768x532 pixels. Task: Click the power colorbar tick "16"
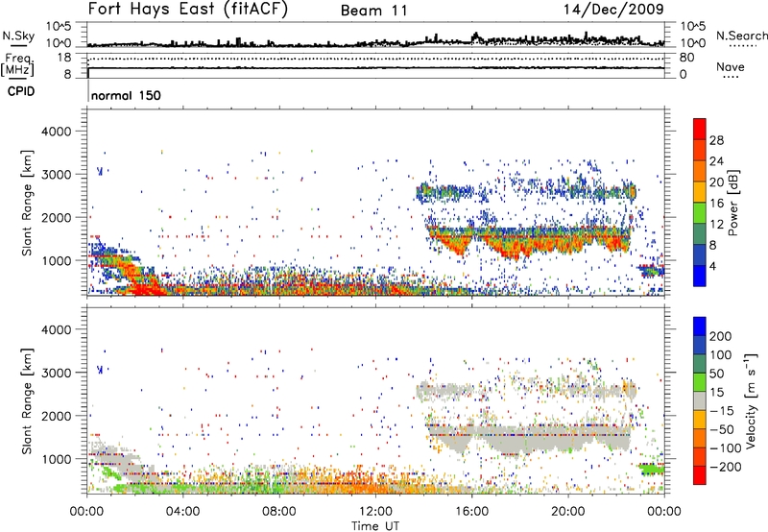pyautogui.click(x=716, y=204)
